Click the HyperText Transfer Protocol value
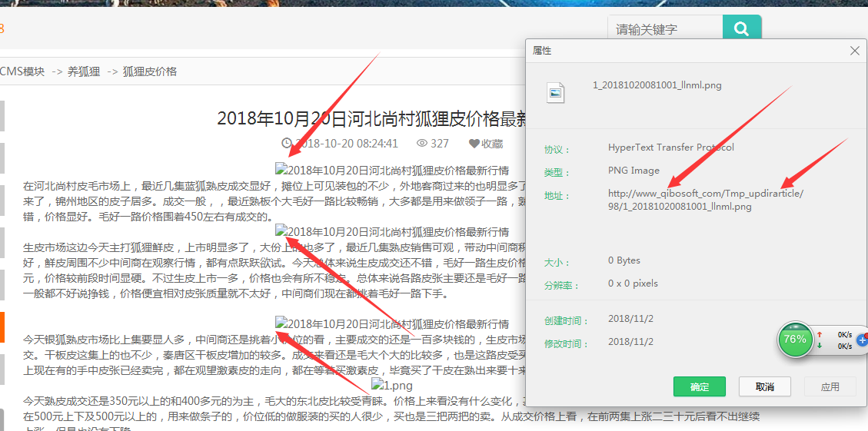 point(671,148)
